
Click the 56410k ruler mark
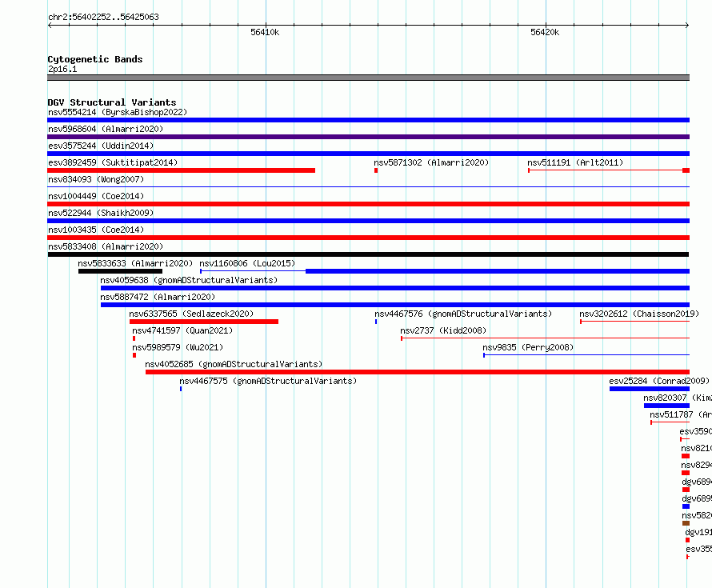(x=265, y=32)
